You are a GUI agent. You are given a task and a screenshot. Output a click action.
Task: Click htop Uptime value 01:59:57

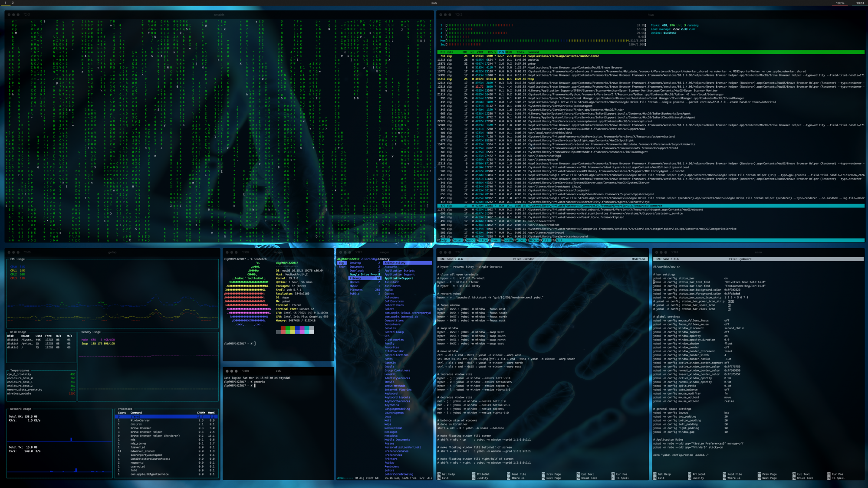coord(670,33)
